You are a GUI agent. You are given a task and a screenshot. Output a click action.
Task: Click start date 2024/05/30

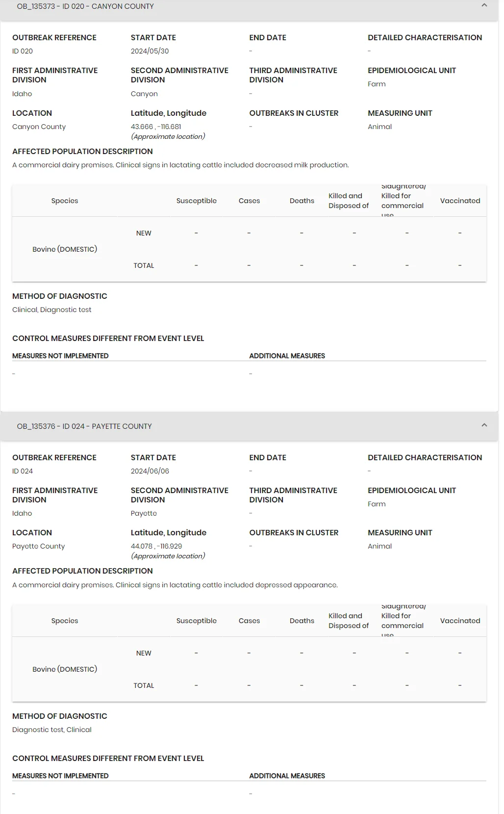pyautogui.click(x=150, y=51)
